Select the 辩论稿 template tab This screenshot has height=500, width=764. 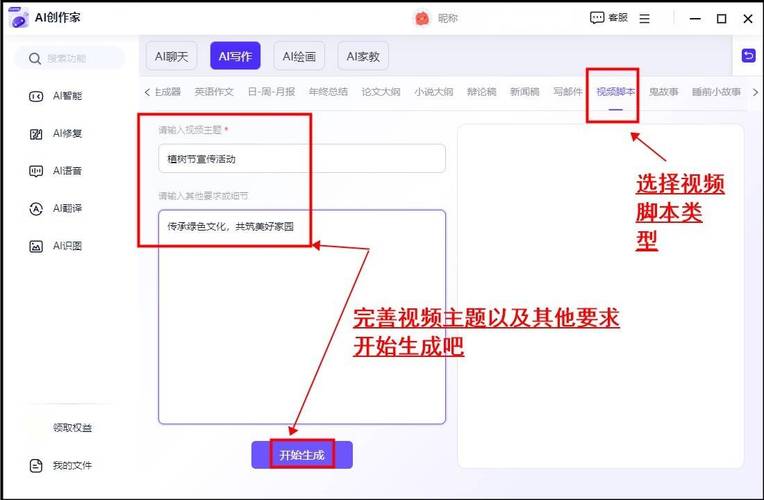click(x=481, y=92)
